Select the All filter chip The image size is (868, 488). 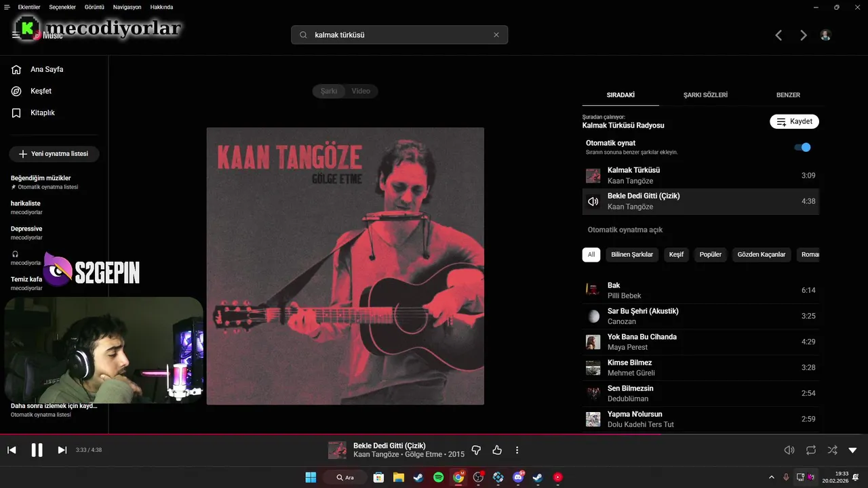tap(591, 255)
